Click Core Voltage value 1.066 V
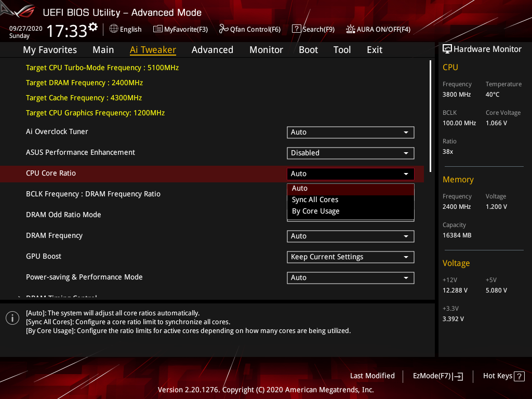This screenshot has height=399, width=532. coord(496,123)
